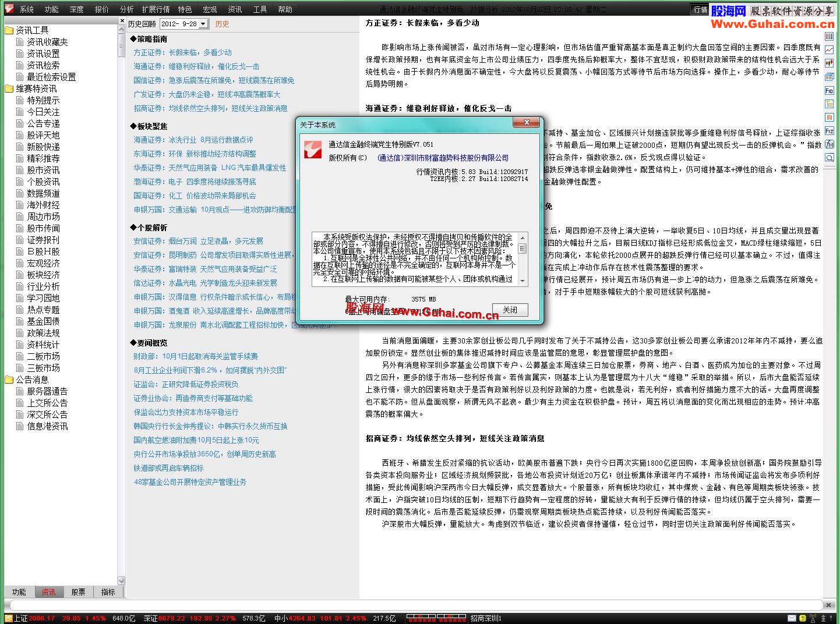
Task: Select 热点专题 in the left tree
Action: (x=43, y=310)
